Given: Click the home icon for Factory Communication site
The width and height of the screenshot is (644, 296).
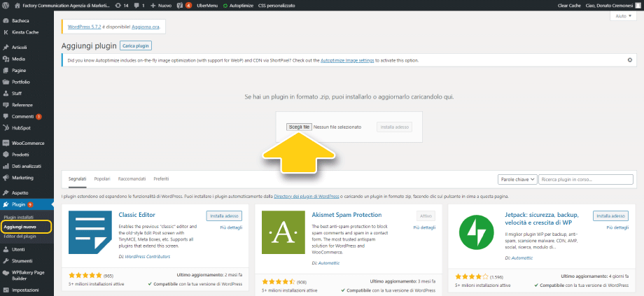Looking at the screenshot, I should click(17, 6).
